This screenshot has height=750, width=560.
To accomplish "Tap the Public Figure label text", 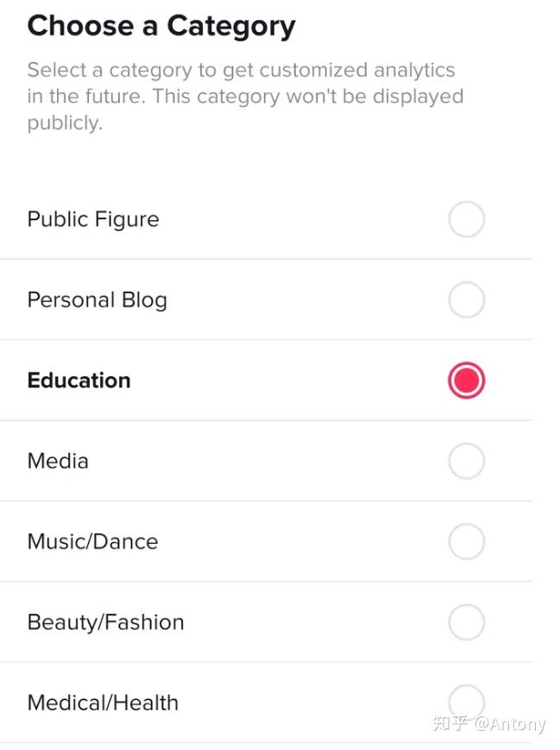I will pos(93,220).
